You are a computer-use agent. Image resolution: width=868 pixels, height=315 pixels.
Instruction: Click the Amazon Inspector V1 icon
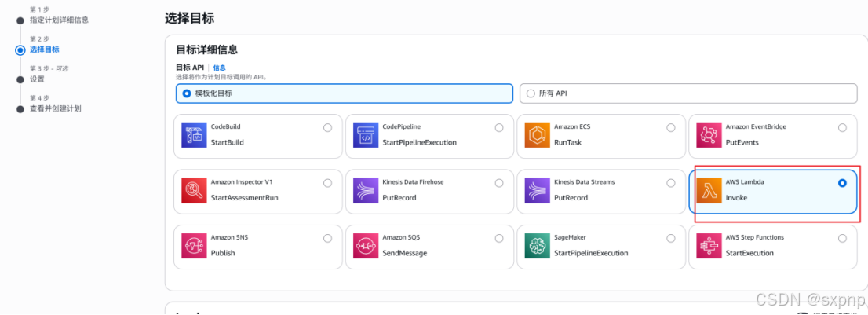[194, 190]
